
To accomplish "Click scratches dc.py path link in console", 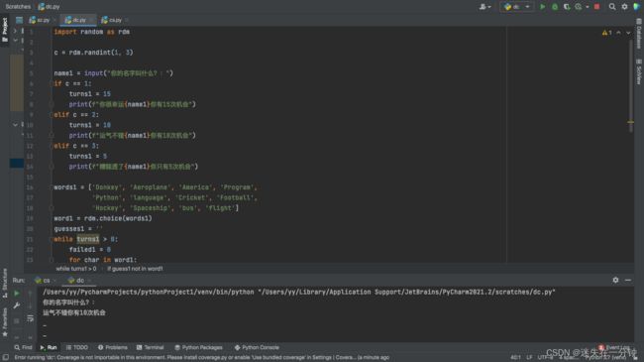I will (406, 292).
